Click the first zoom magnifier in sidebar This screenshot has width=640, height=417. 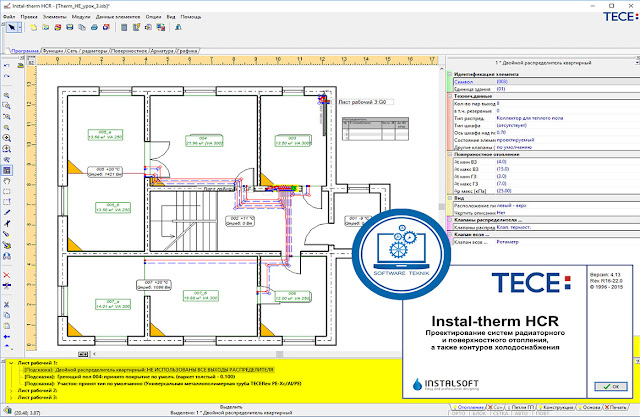tap(7, 95)
